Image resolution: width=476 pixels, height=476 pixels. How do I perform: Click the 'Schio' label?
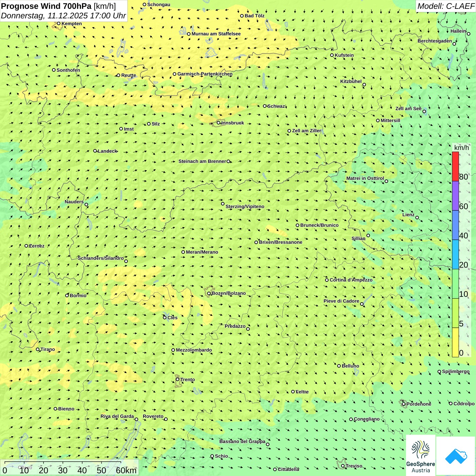(x=221, y=456)
